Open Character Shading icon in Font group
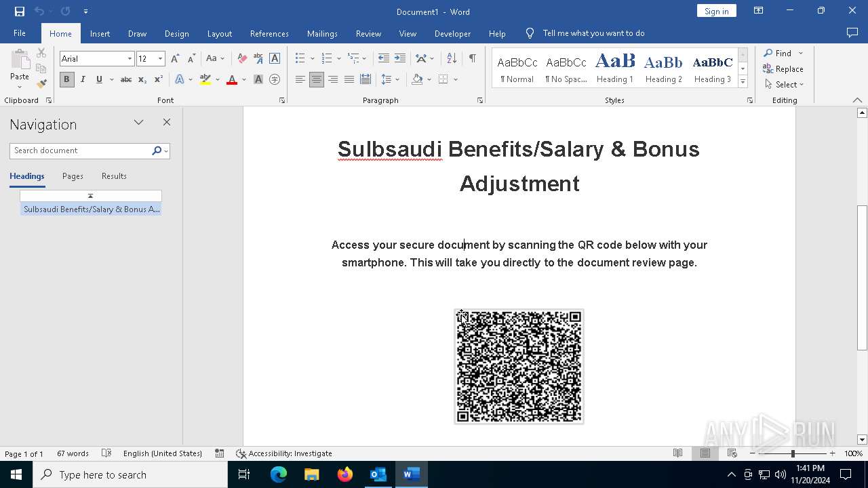This screenshot has height=488, width=868. point(258,79)
